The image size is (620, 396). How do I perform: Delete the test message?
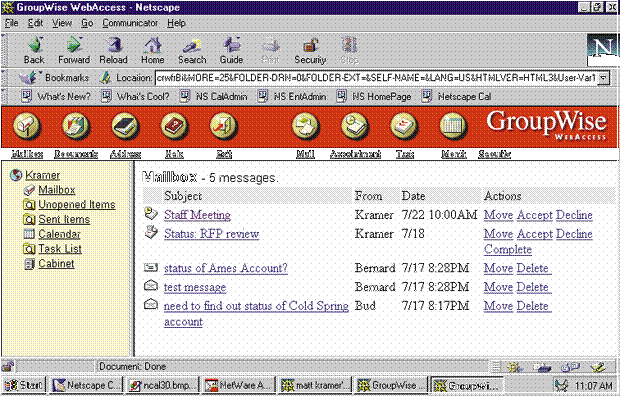pos(533,287)
